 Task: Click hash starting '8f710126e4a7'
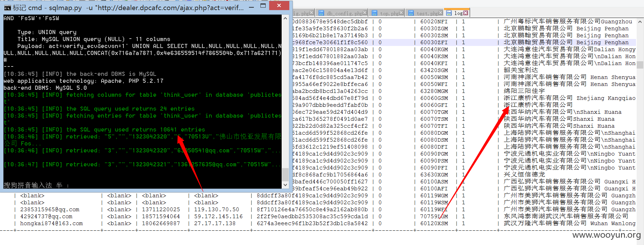click(x=312, y=210)
